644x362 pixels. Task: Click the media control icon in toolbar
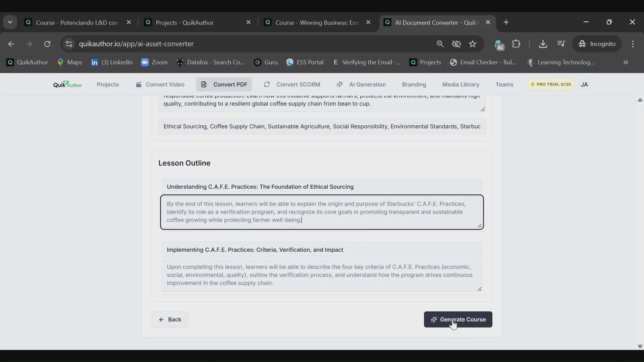pyautogui.click(x=562, y=44)
